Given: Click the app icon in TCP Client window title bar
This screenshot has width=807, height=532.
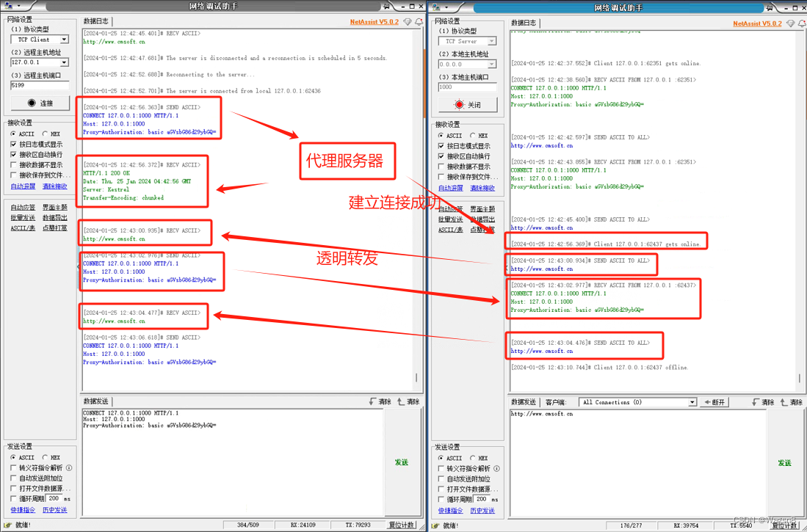Looking at the screenshot, I should [x=8, y=6].
